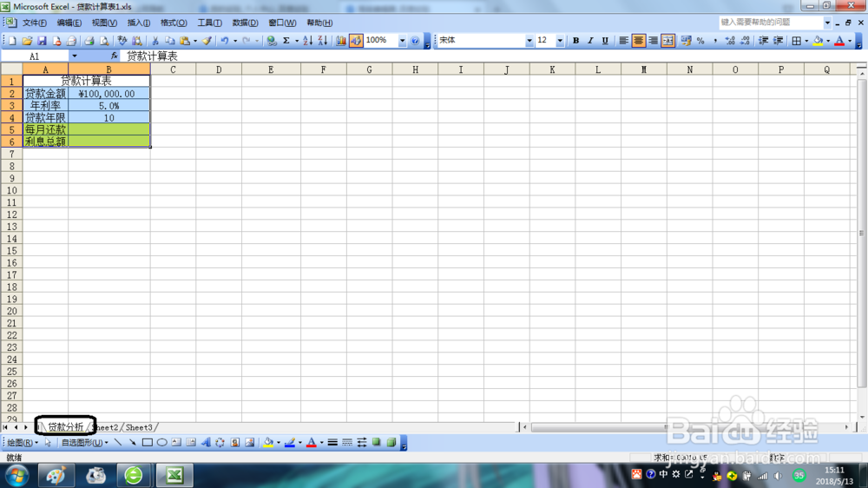Viewport: 868px width, 488px height.
Task: Paste clipboard contents via the paste icon
Action: coord(185,41)
